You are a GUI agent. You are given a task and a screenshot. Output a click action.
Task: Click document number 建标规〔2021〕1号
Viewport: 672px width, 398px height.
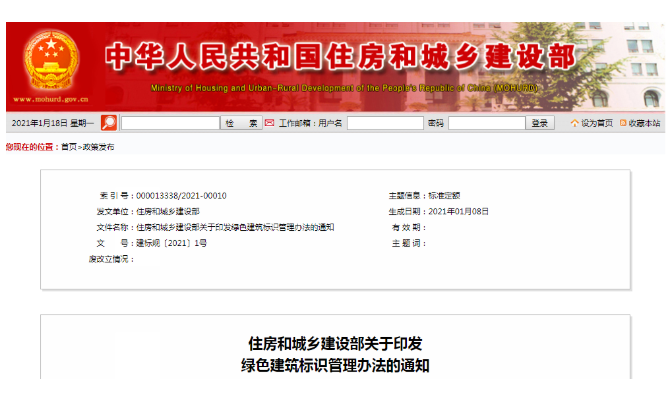tap(171, 243)
